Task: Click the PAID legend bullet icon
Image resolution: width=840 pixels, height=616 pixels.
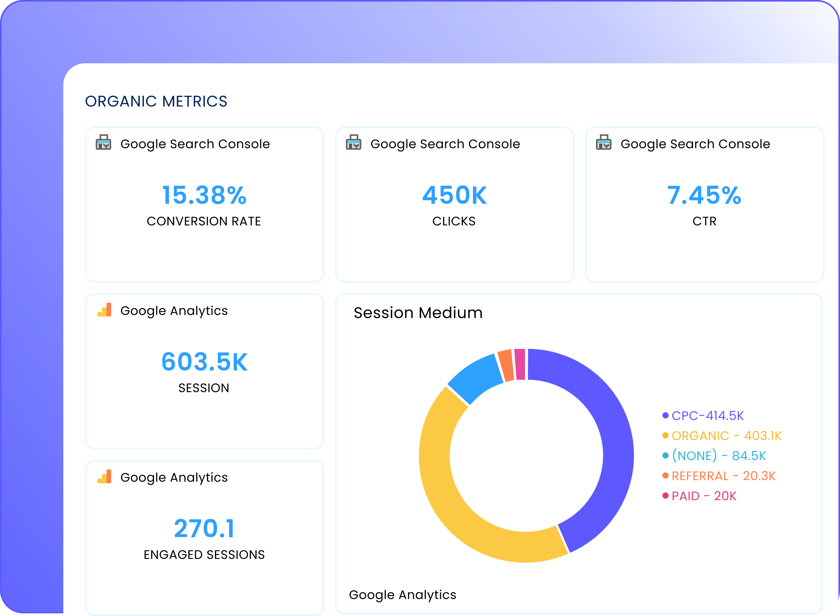Action: (665, 496)
